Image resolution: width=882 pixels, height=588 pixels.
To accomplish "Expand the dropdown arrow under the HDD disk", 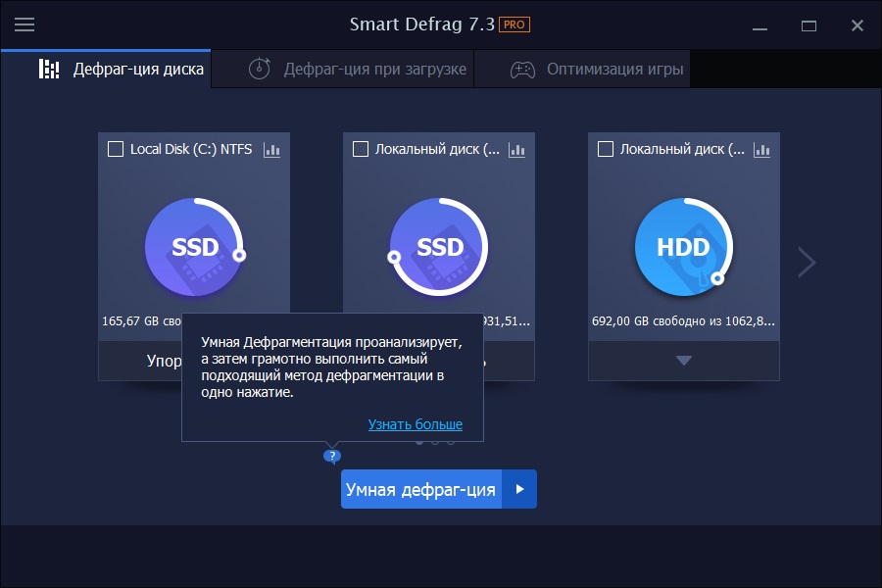I will (684, 361).
